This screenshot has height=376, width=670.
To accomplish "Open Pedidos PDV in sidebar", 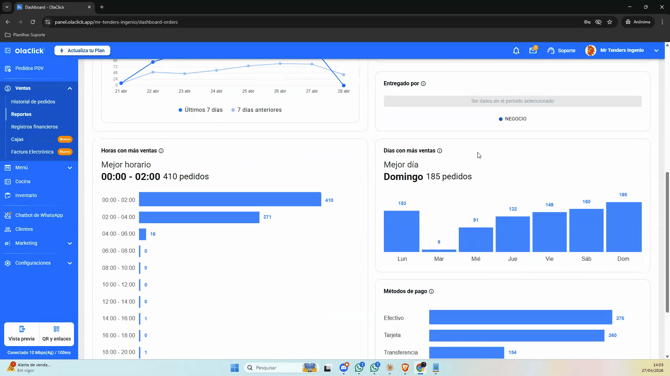I will [x=29, y=68].
